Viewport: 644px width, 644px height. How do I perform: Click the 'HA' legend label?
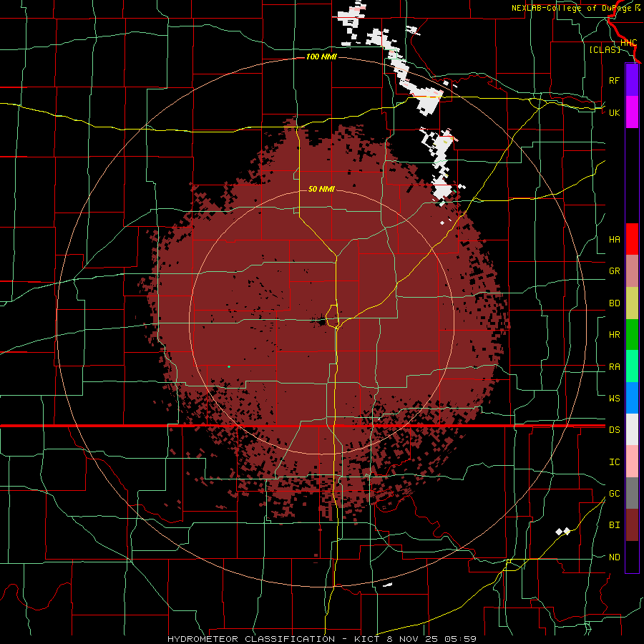click(x=615, y=240)
